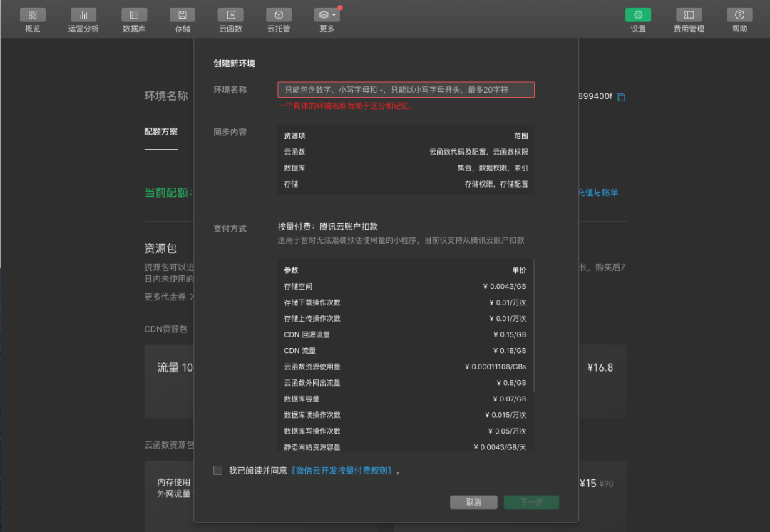
Task: Open the 云托管 cloud hosting section
Action: tap(279, 20)
